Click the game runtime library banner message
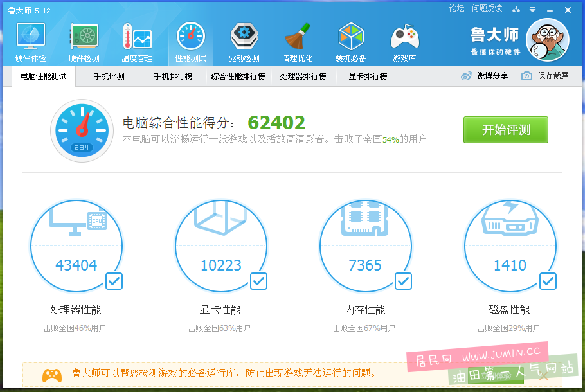The image size is (585, 392). [x=224, y=373]
